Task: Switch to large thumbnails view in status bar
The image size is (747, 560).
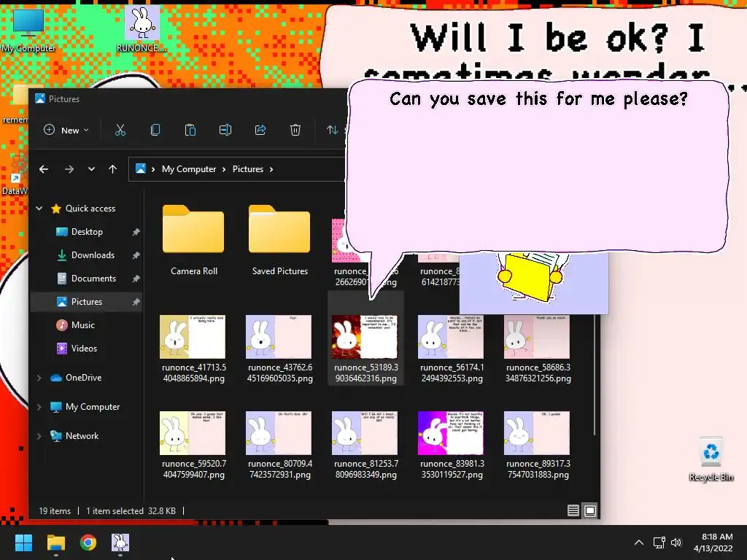Action: 589,511
